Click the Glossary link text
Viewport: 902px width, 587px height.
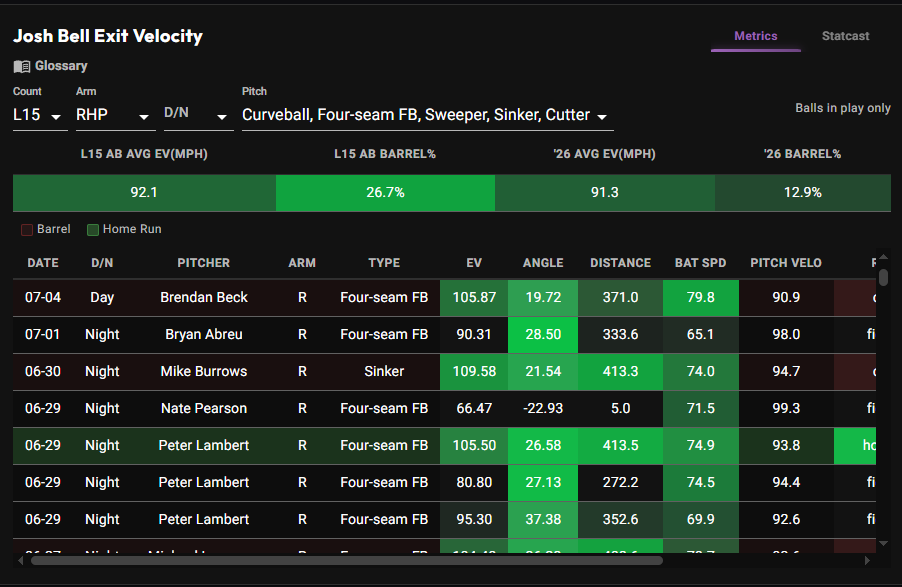pyautogui.click(x=61, y=66)
